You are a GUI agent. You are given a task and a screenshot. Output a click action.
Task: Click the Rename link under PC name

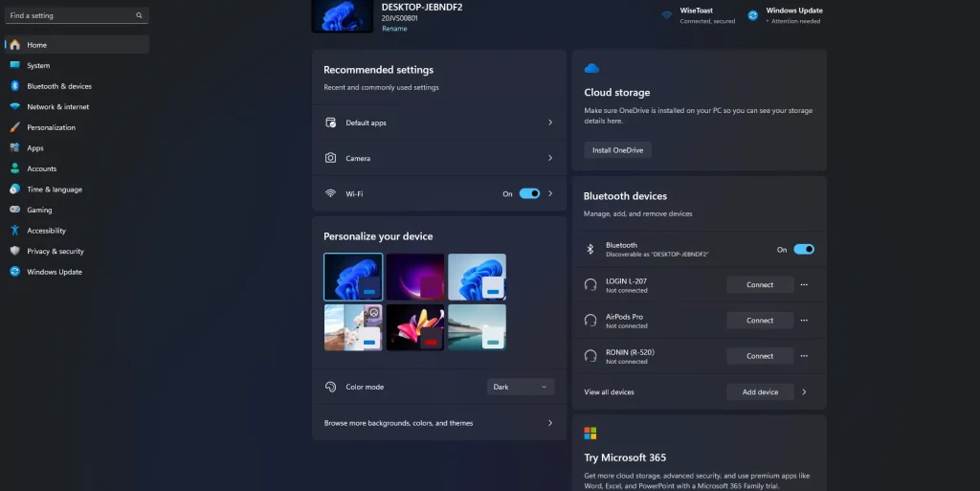coord(394,29)
